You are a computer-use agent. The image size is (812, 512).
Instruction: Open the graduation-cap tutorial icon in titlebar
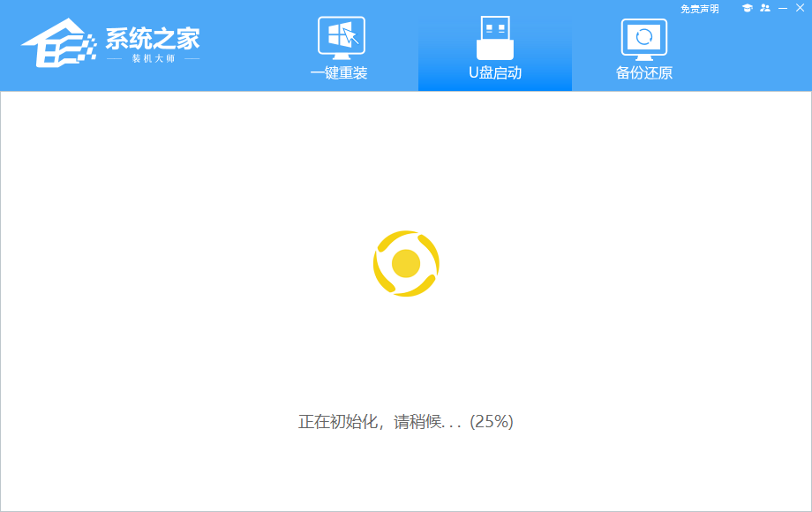(x=748, y=8)
